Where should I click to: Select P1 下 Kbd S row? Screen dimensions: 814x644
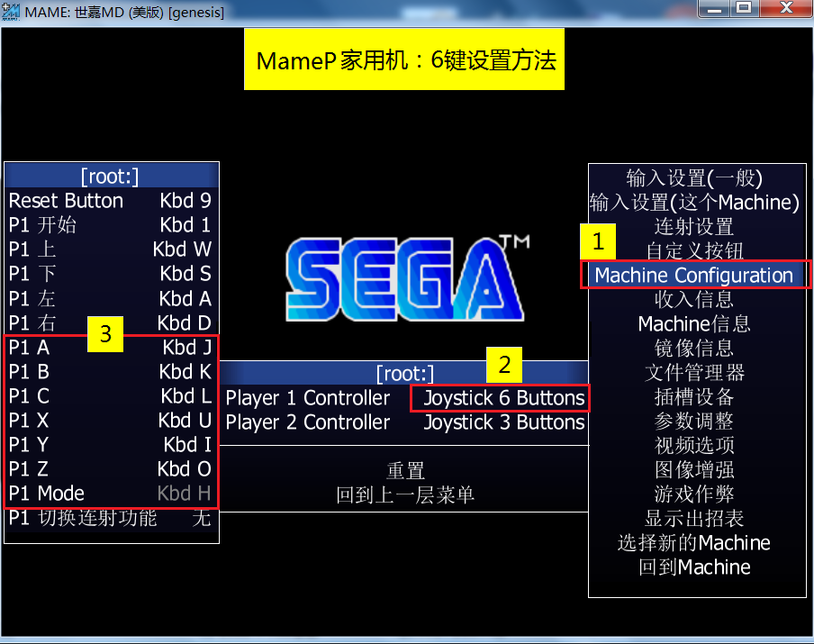pyautogui.click(x=111, y=274)
